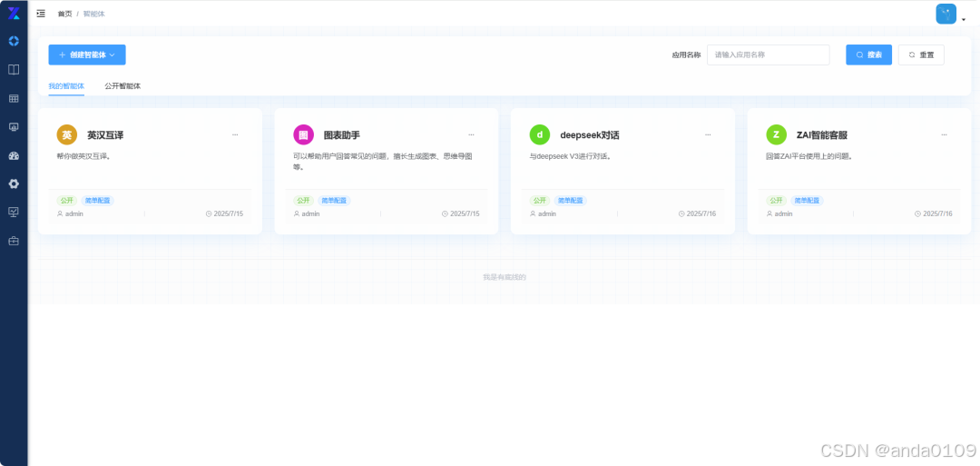Open the table grid sidebar icon

click(x=14, y=98)
